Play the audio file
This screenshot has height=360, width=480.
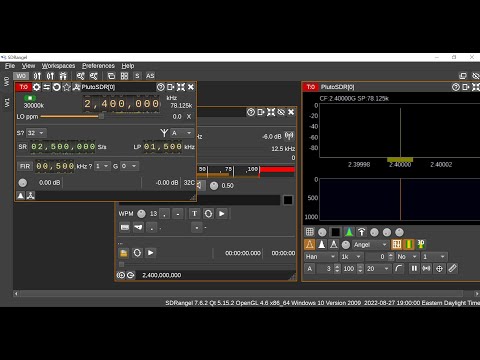pyautogui.click(x=151, y=253)
